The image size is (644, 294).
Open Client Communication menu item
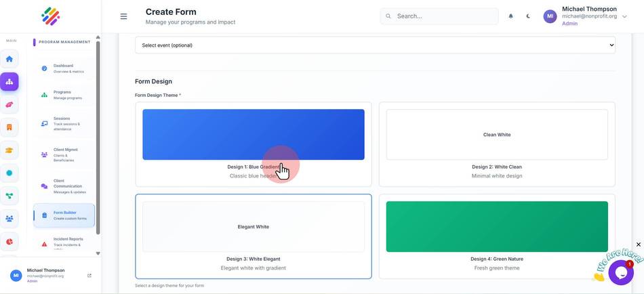pos(64,186)
